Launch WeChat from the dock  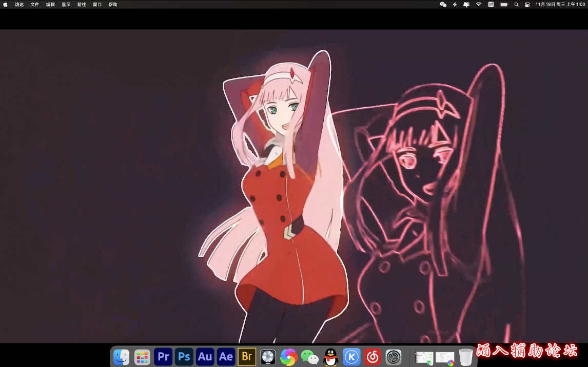pos(310,357)
